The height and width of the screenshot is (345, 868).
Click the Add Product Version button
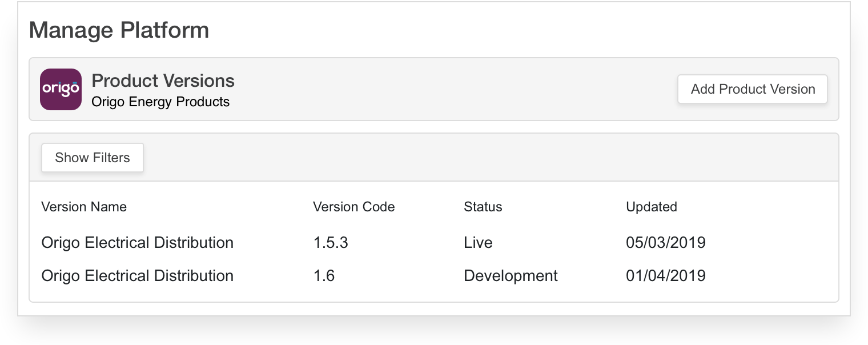[x=753, y=89]
